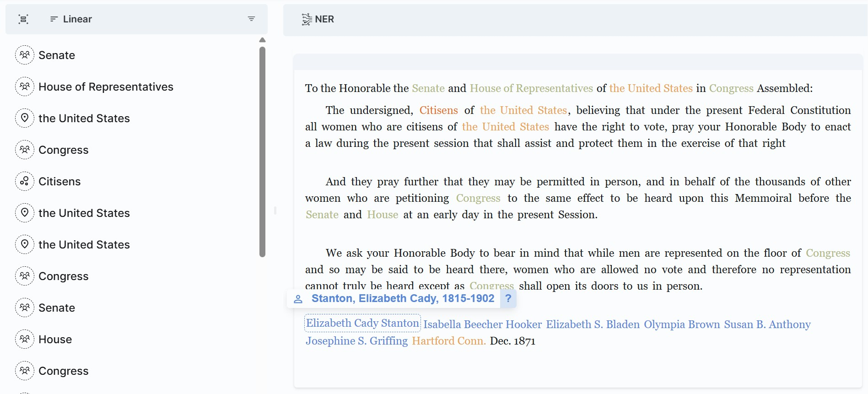This screenshot has width=868, height=394.
Task: Click the group icon beside Citisens list entry
Action: 25,181
